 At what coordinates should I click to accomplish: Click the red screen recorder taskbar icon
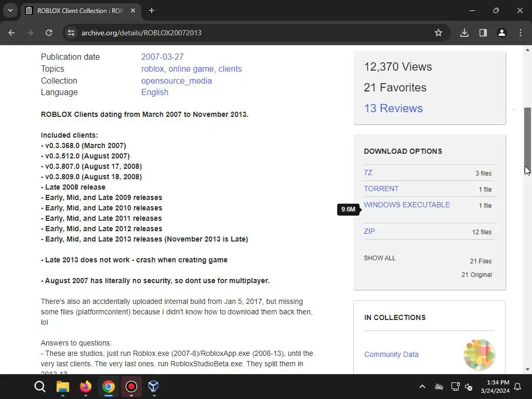click(131, 387)
